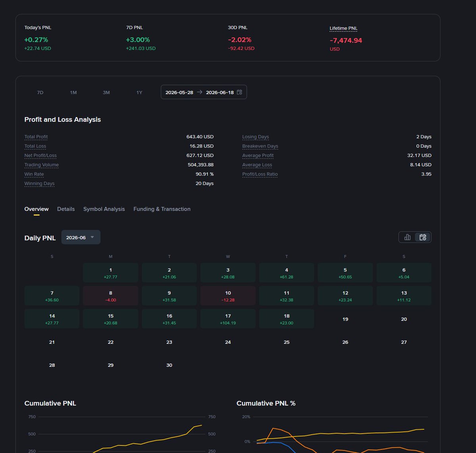Click calendar day 19

345,319
